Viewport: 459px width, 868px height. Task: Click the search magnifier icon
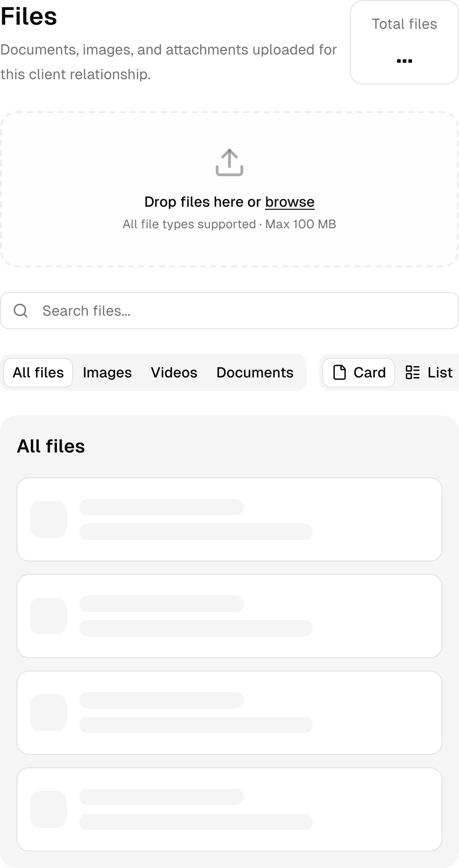tap(21, 311)
